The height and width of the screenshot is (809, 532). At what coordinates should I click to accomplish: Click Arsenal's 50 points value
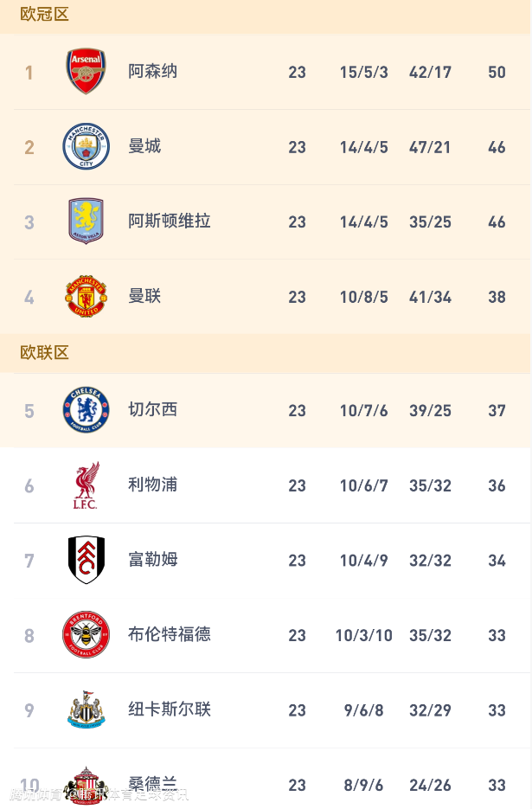point(497,72)
